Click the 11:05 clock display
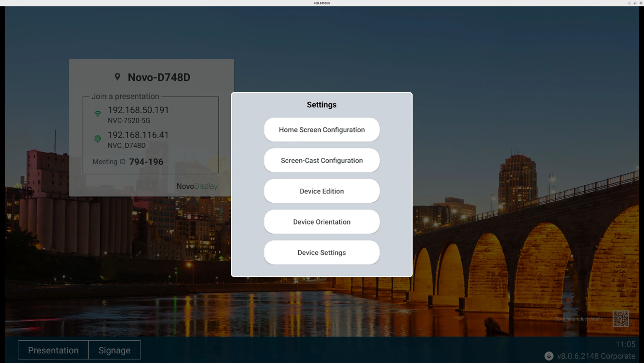This screenshot has height=363, width=644. (x=625, y=344)
